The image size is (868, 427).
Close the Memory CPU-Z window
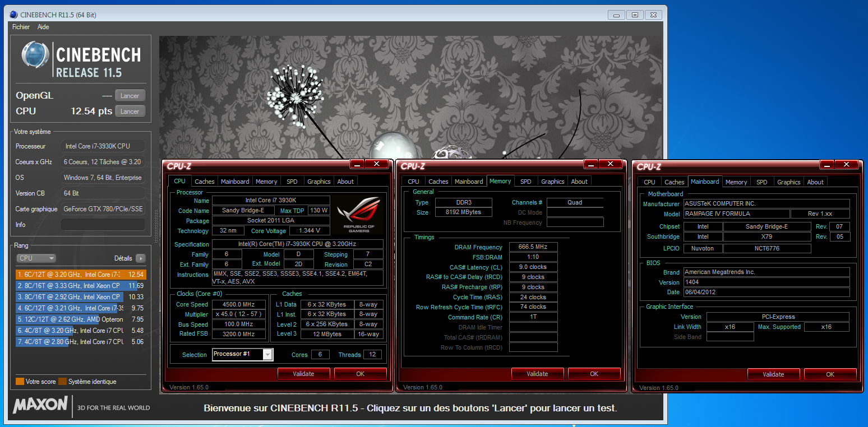[611, 164]
